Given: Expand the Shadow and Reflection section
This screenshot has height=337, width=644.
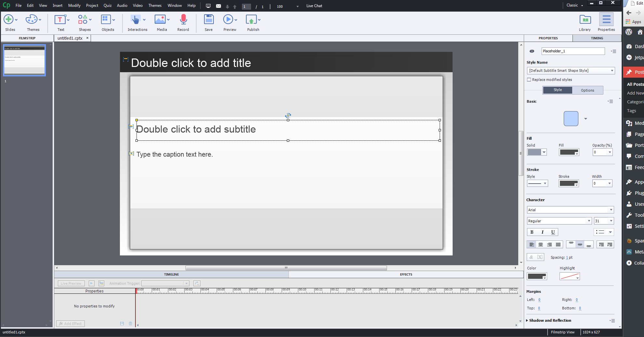Looking at the screenshot, I should pos(527,321).
